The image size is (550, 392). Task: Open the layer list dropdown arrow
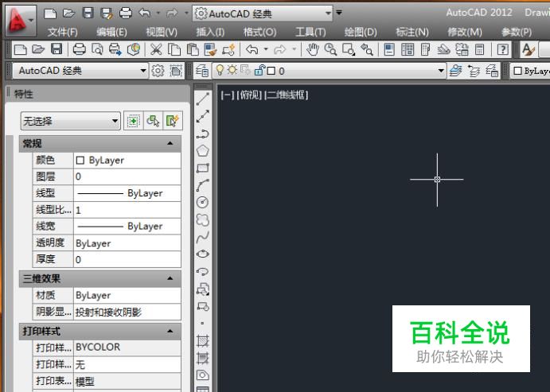tap(441, 71)
